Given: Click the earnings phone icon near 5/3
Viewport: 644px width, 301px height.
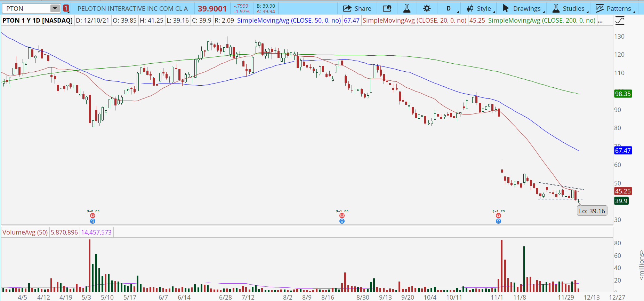Looking at the screenshot, I should [x=92, y=216].
